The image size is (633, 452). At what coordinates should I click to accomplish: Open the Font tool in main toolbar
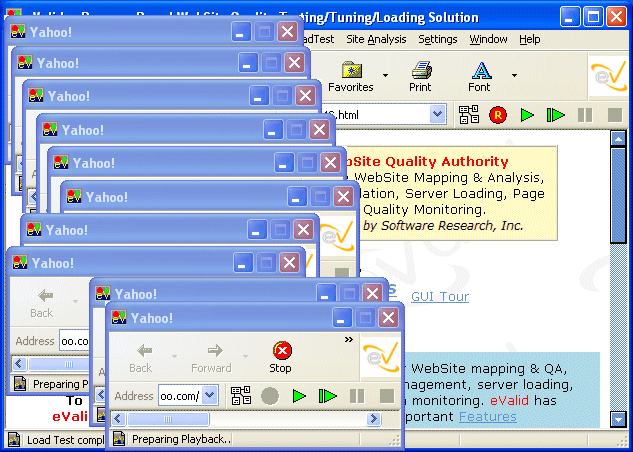pos(480,76)
